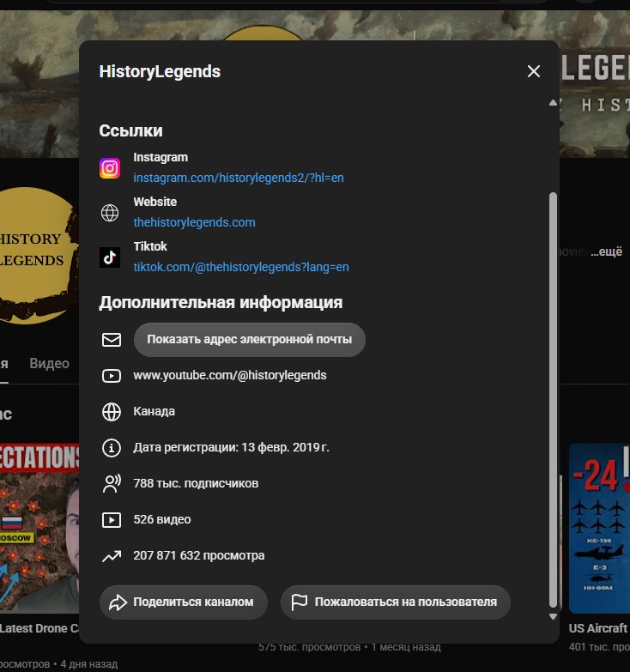Expand channel description via ...ещё

coord(606,251)
